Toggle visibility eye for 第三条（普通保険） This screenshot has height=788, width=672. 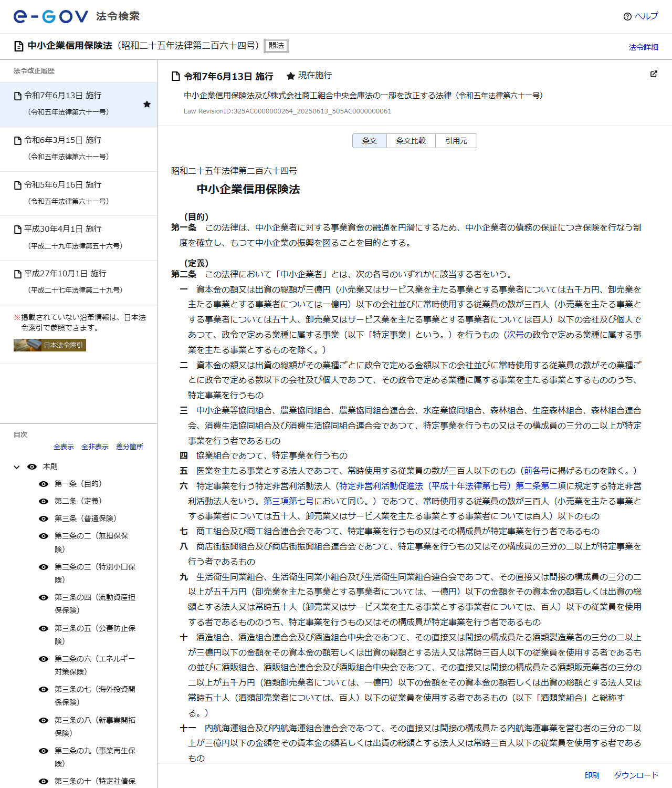coord(44,519)
